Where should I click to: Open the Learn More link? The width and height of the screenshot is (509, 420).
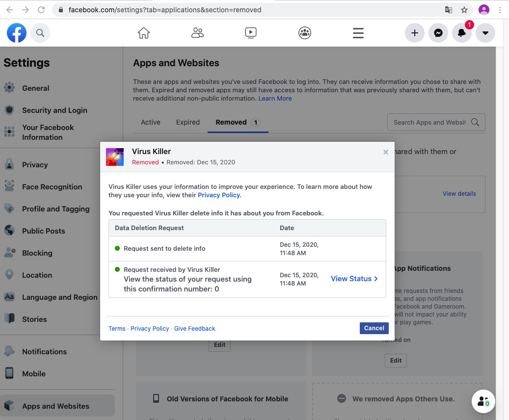[x=275, y=98]
